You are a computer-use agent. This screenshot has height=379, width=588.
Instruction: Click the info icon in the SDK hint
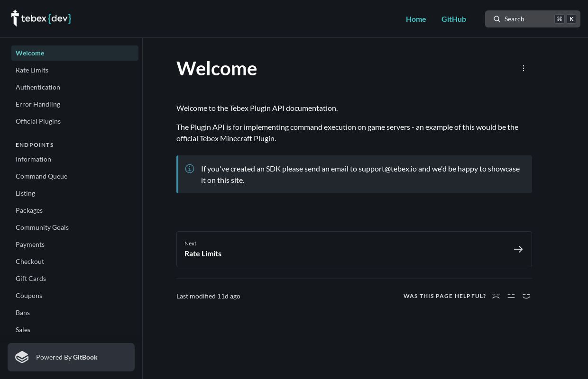click(190, 169)
